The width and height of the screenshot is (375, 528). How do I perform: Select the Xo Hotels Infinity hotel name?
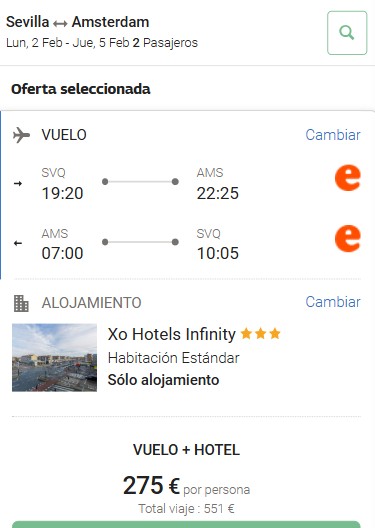(x=172, y=334)
